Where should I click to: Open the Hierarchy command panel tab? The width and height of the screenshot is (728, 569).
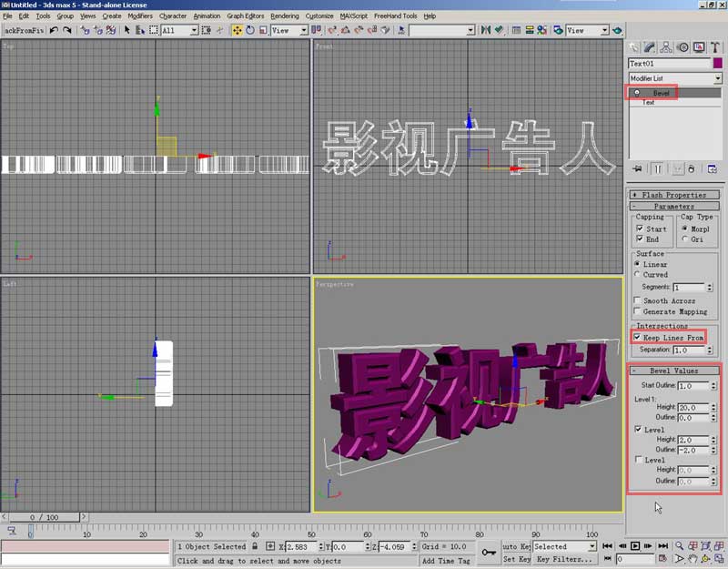(667, 47)
